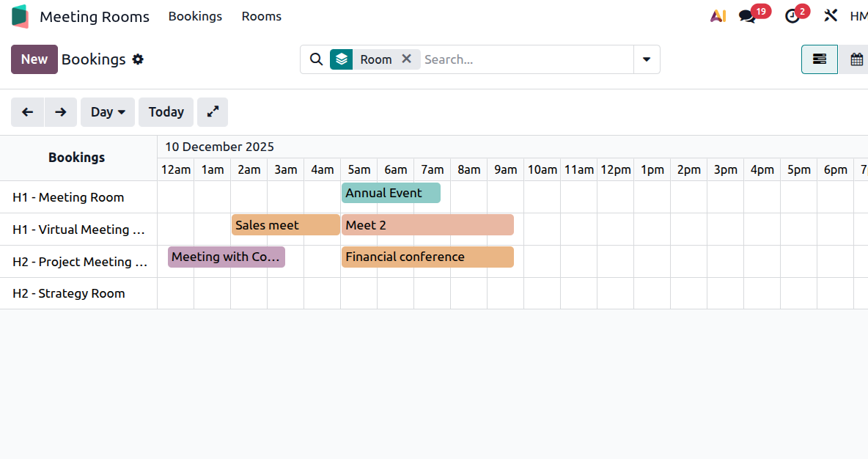Remove the Room grouping filter
868x459 pixels.
tap(407, 59)
